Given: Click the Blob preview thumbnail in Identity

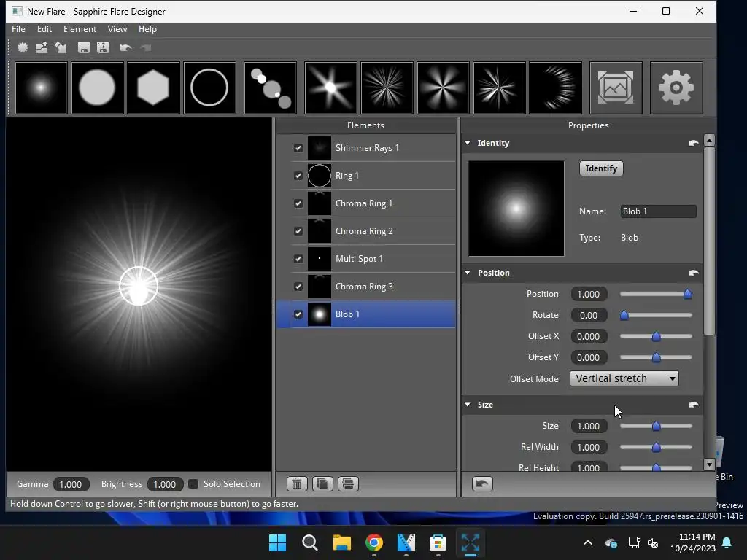Looking at the screenshot, I should point(516,209).
